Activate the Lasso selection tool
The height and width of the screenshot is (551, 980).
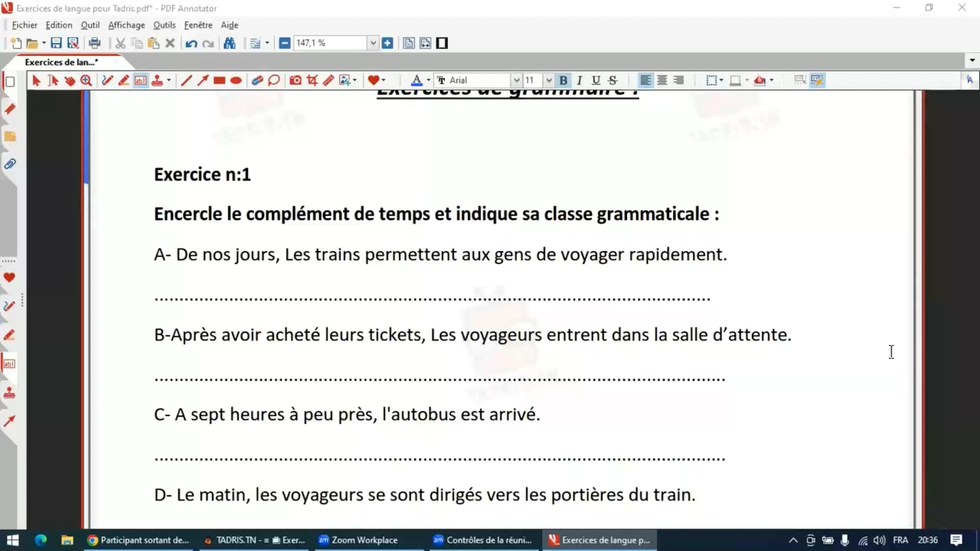(274, 80)
